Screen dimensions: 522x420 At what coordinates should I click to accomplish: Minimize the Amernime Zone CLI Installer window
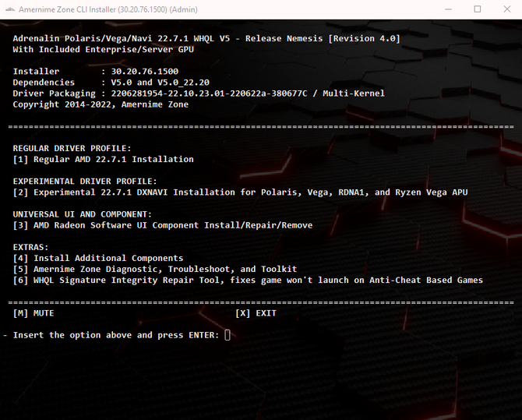pyautogui.click(x=448, y=9)
